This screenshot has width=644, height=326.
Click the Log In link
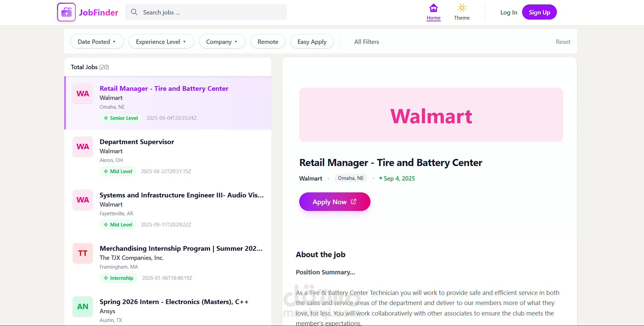pyautogui.click(x=509, y=12)
